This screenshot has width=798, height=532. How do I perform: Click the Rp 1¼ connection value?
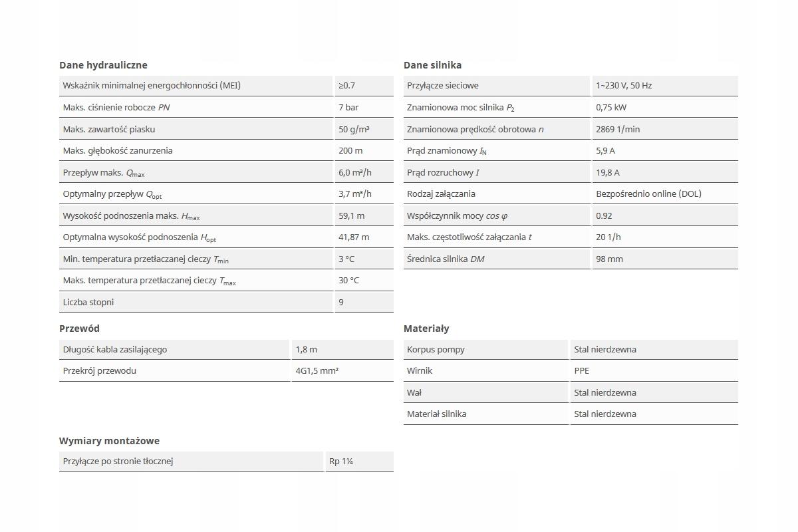coord(341,462)
